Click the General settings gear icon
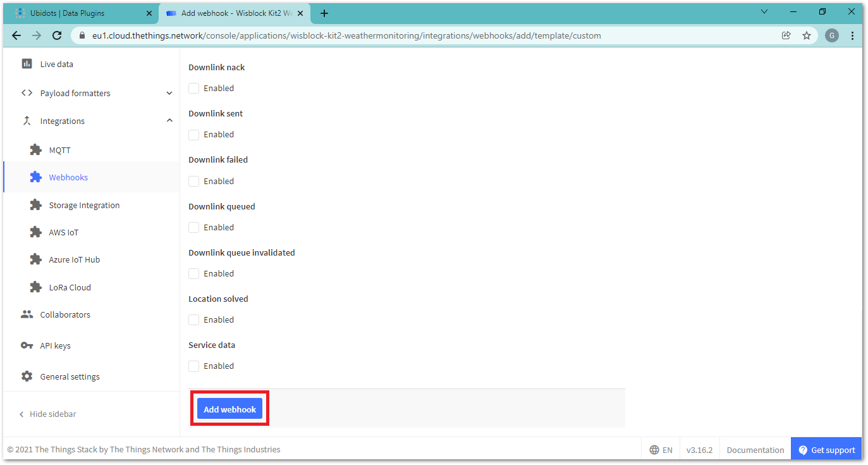868x465 pixels. click(27, 376)
